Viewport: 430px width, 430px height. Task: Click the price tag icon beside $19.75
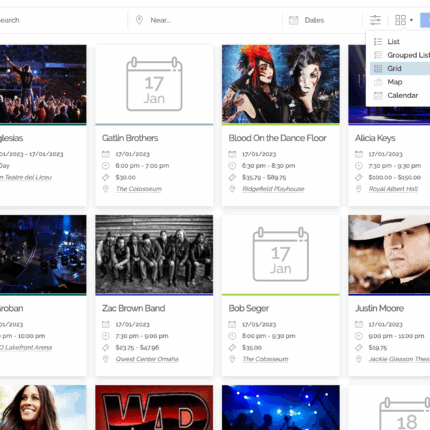pos(359,348)
